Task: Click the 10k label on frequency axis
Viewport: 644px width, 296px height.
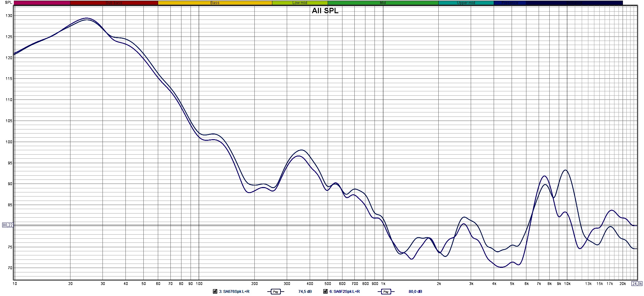Action: pos(567,284)
